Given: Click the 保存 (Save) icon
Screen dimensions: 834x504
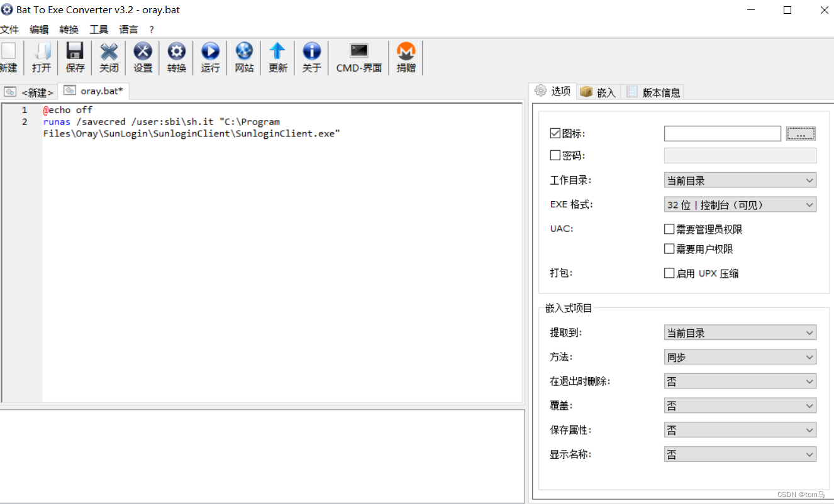Looking at the screenshot, I should point(75,57).
